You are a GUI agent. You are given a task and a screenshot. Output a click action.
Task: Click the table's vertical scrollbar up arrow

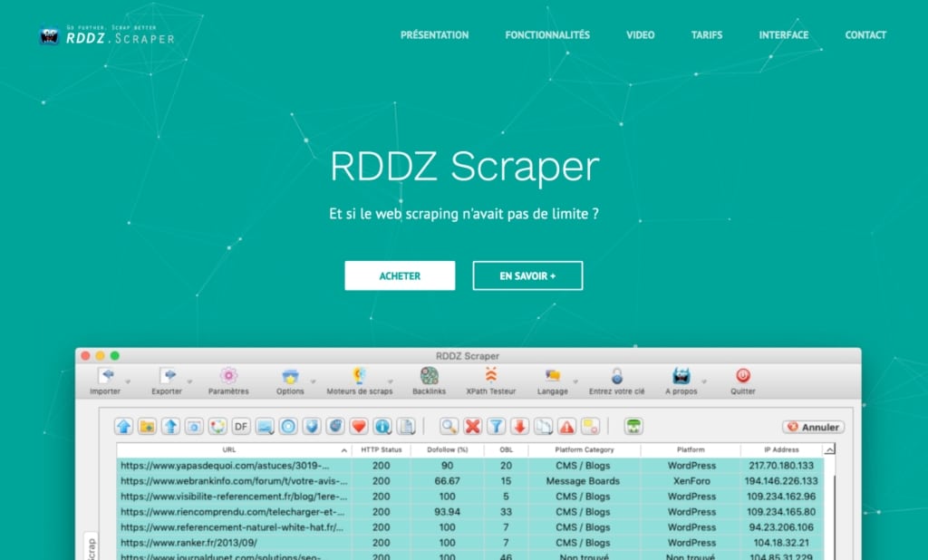coord(830,449)
